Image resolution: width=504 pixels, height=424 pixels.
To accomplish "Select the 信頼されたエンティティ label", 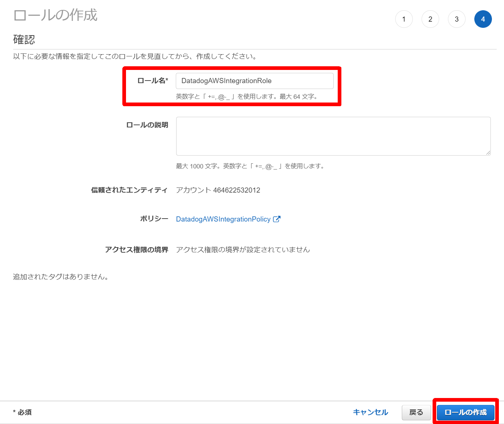I will click(129, 190).
